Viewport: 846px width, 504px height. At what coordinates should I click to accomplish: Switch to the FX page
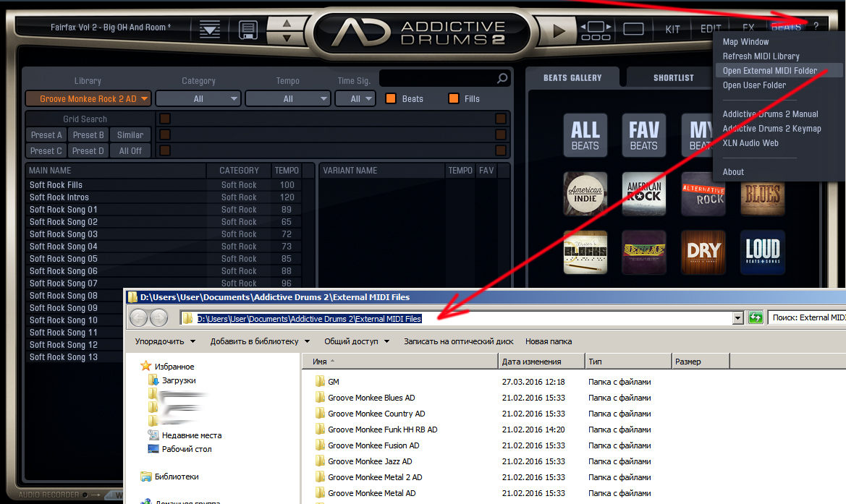(748, 28)
